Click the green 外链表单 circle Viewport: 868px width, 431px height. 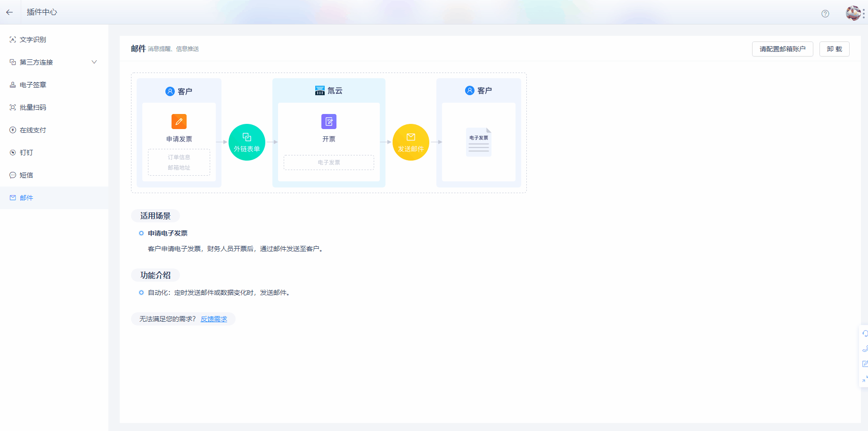point(247,142)
